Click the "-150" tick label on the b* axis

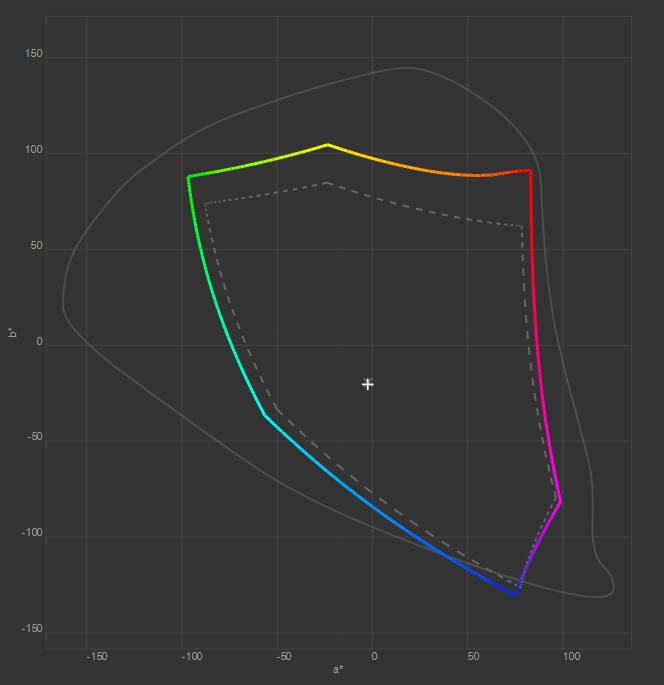(32, 628)
